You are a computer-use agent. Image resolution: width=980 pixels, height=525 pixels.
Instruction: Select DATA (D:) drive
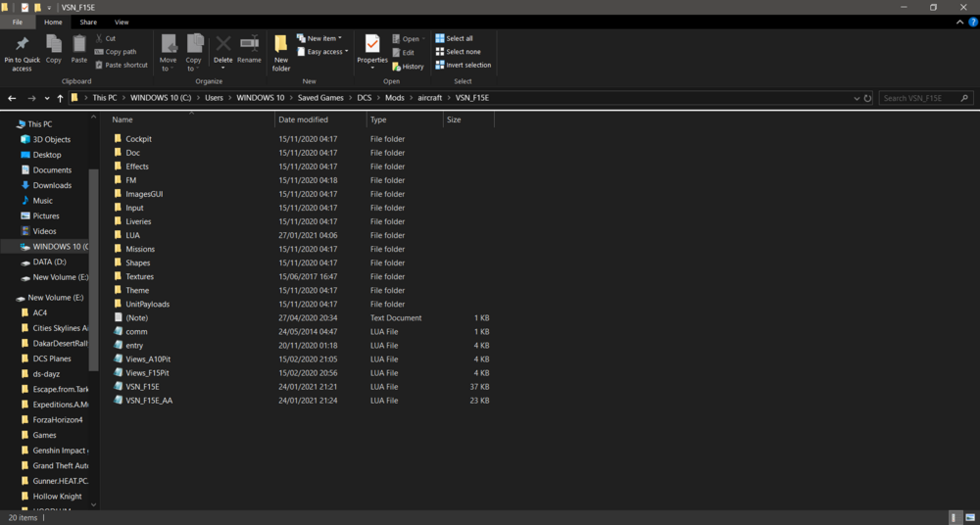pyautogui.click(x=49, y=262)
